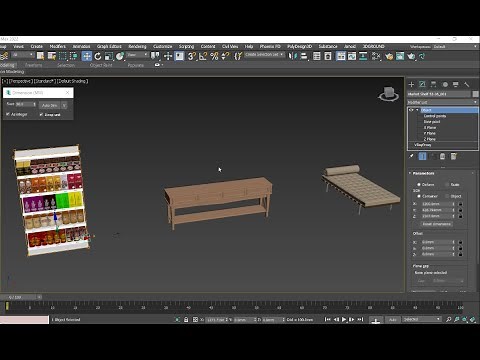Open the Render Setup teapot icon

[x=389, y=56]
